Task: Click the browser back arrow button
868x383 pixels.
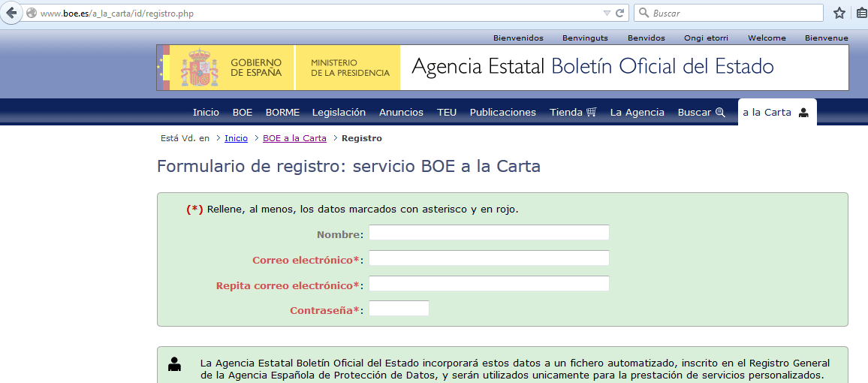Action: pyautogui.click(x=11, y=12)
